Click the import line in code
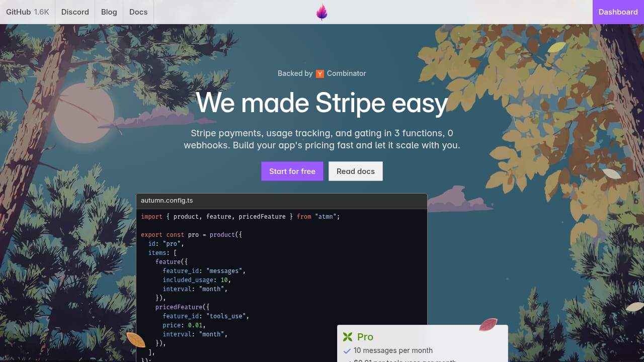 [x=240, y=217]
